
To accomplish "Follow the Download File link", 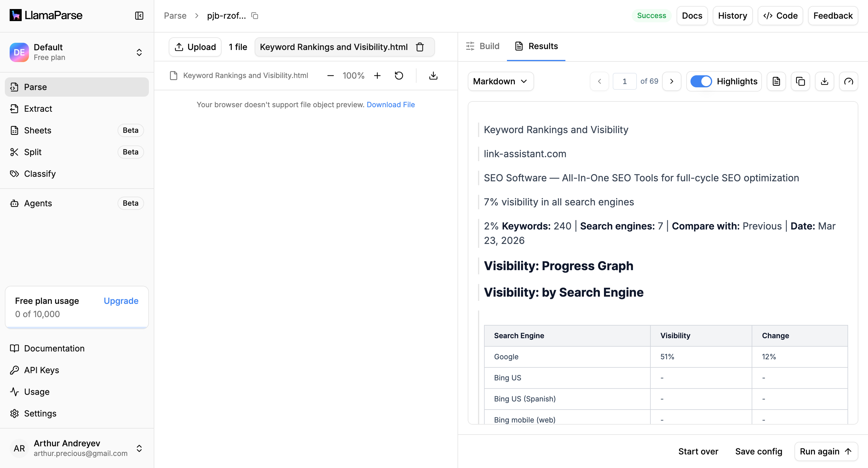I will 391,105.
